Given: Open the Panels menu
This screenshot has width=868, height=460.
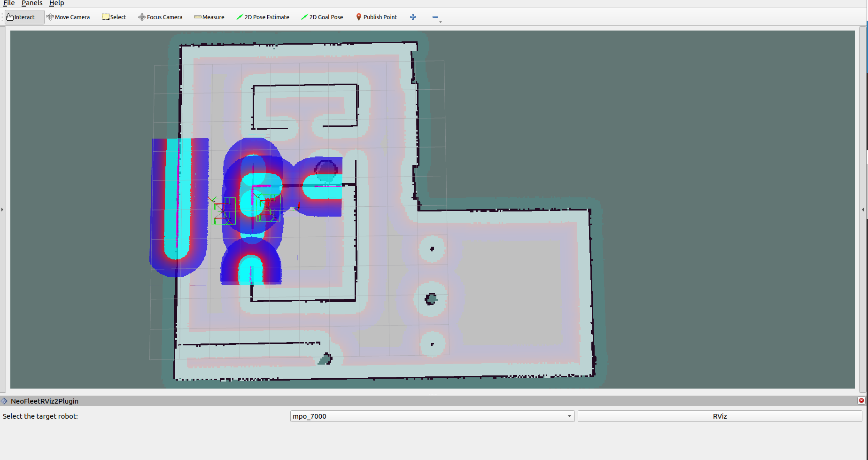Looking at the screenshot, I should point(31,3).
